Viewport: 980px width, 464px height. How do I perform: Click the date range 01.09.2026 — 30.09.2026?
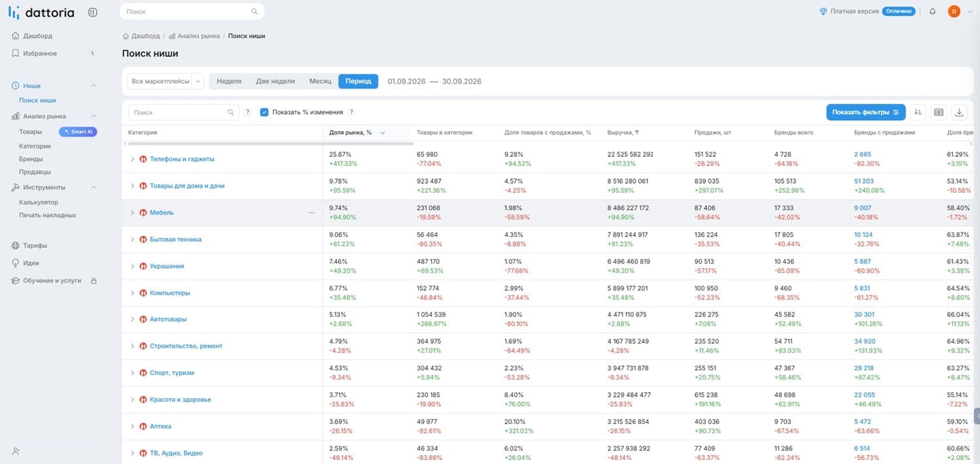tap(434, 82)
